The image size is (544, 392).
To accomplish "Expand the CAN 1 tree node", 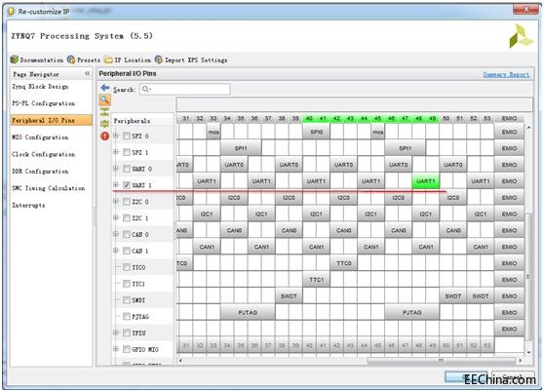I will point(116,250).
